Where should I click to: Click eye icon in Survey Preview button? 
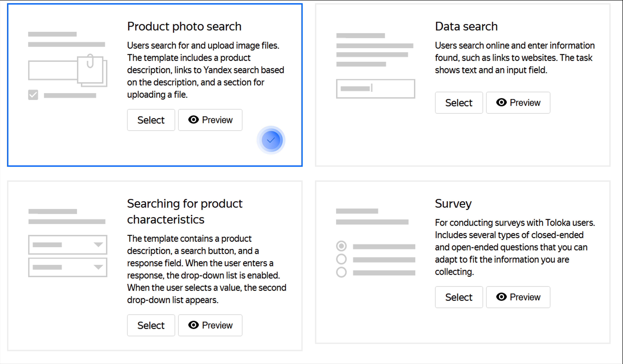point(501,297)
